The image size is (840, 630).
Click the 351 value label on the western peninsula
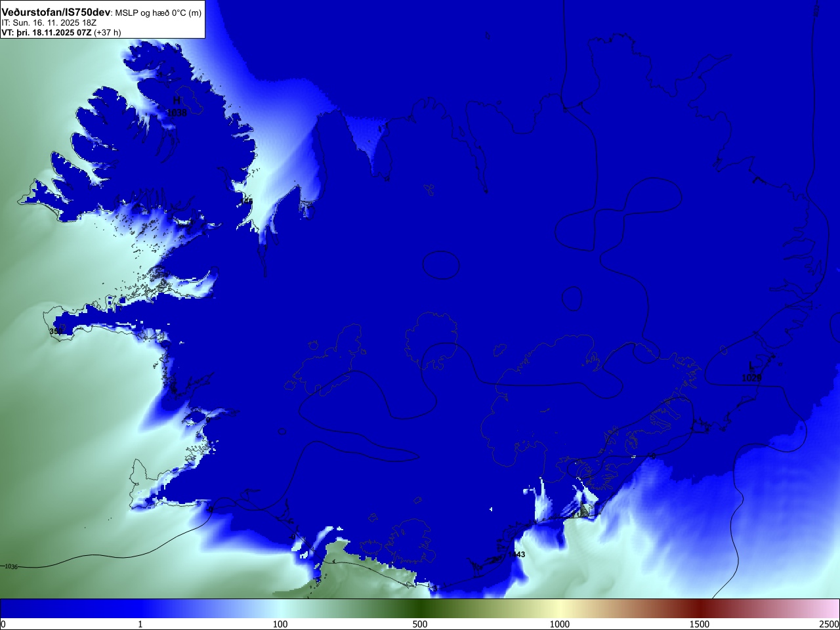(x=56, y=331)
